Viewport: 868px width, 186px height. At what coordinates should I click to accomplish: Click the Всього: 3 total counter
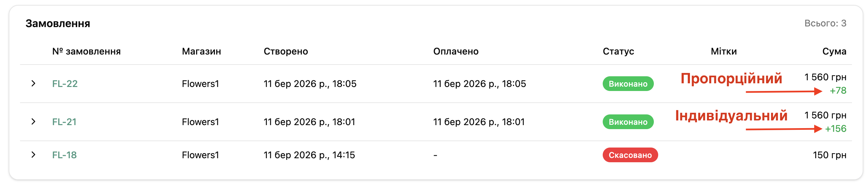tap(825, 23)
